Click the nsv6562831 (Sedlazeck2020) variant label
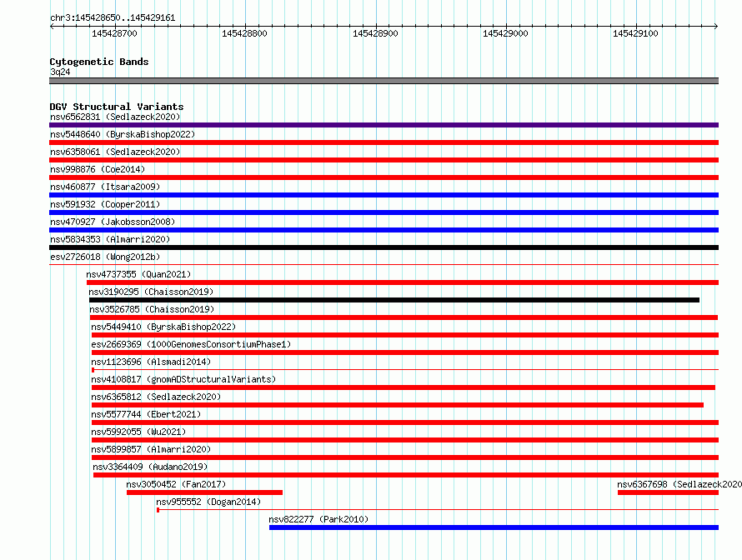The image size is (742, 560). point(115,117)
